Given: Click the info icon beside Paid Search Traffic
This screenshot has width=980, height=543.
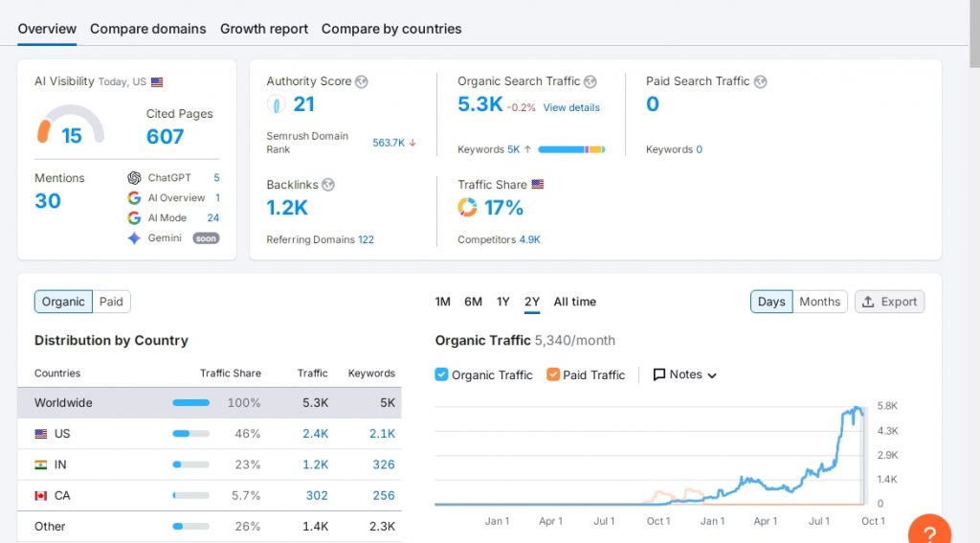Looking at the screenshot, I should 760,82.
